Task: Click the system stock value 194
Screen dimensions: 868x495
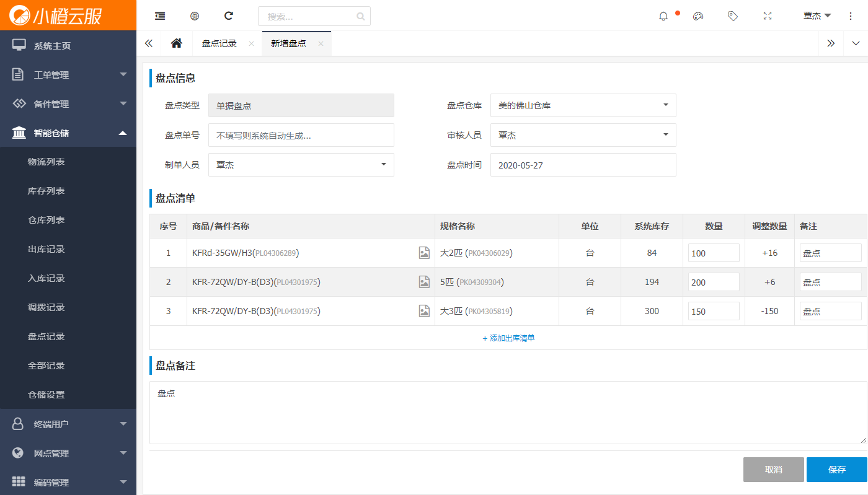Action: click(652, 282)
